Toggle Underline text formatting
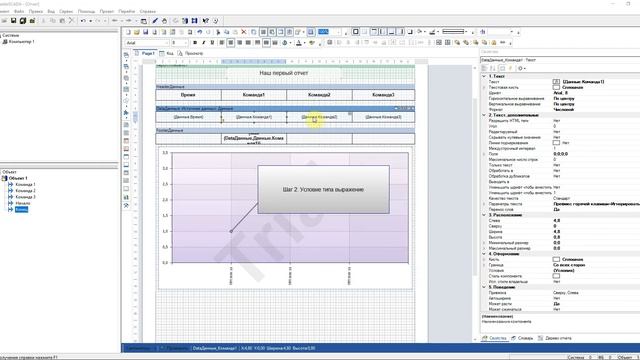The image size is (640, 360). 212,43
